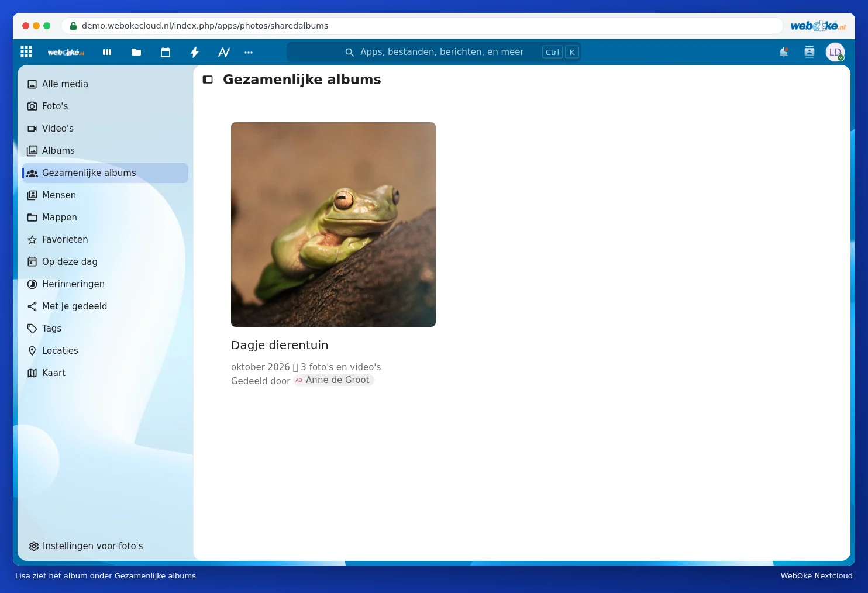This screenshot has height=593, width=868.
Task: Open the frog album thumbnail
Action: coord(333,225)
